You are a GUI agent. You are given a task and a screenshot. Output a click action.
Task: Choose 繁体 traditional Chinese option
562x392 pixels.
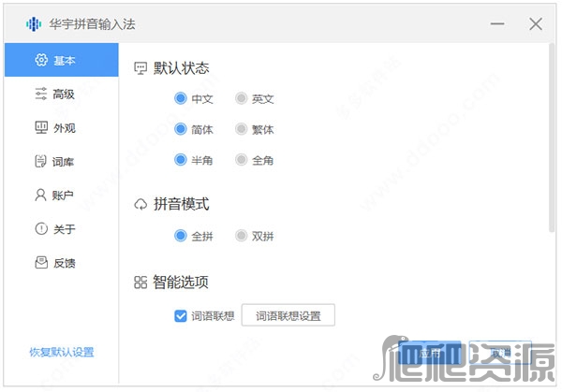242,129
